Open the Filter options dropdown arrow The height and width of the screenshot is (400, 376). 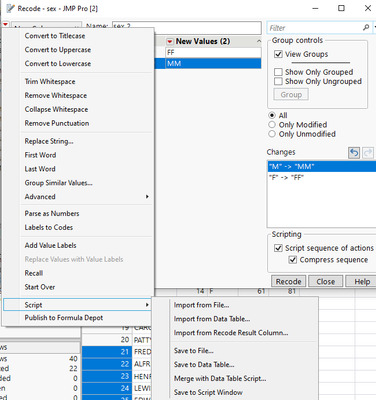pyautogui.click(x=374, y=28)
